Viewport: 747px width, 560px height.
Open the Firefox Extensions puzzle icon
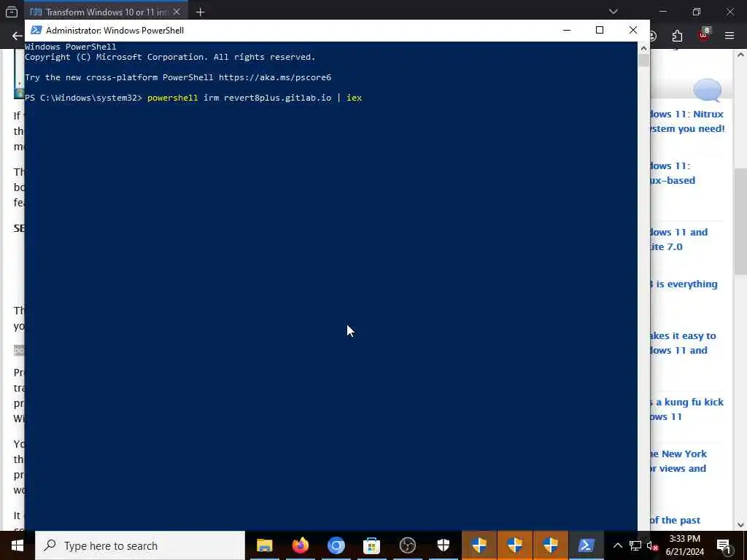(677, 36)
